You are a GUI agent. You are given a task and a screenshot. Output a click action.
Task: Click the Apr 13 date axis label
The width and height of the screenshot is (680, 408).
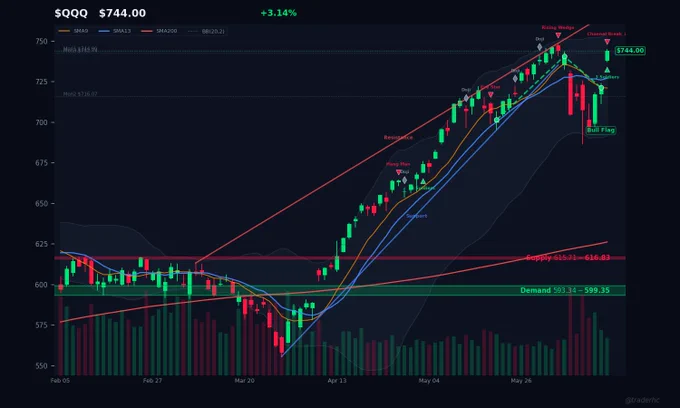337,381
